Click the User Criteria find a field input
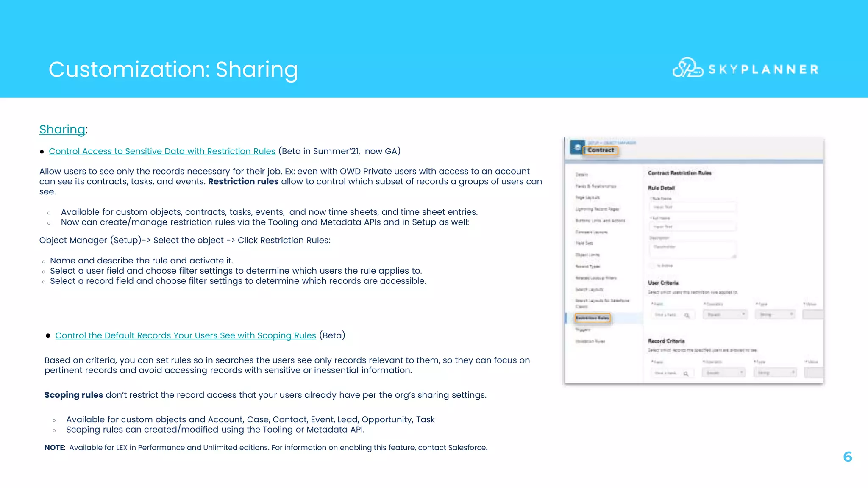 click(x=672, y=315)
